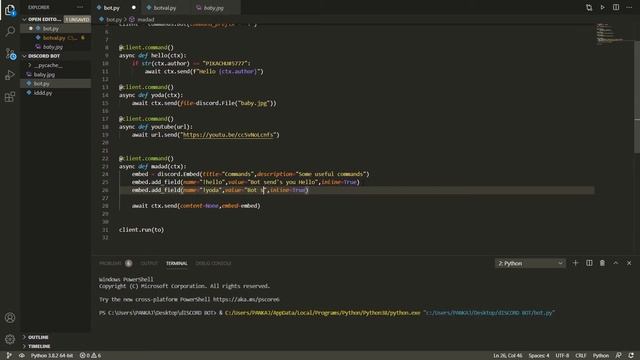Open the terminal selector dropdown '2: Python'

tap(530, 263)
